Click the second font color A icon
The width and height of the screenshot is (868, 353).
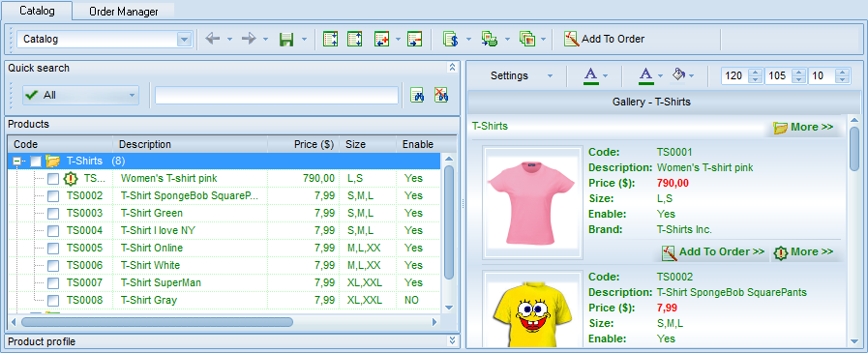(x=646, y=75)
